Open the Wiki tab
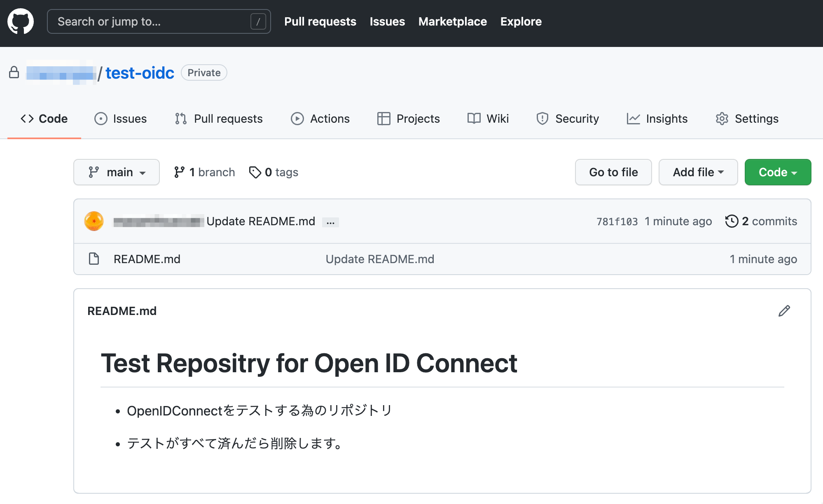Viewport: 823px width, 504px height. pos(488,119)
